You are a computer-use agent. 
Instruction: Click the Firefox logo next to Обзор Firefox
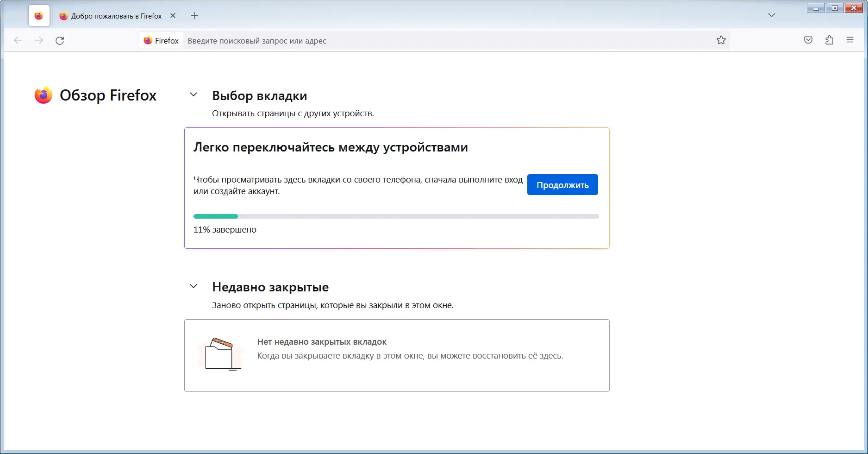[x=43, y=95]
